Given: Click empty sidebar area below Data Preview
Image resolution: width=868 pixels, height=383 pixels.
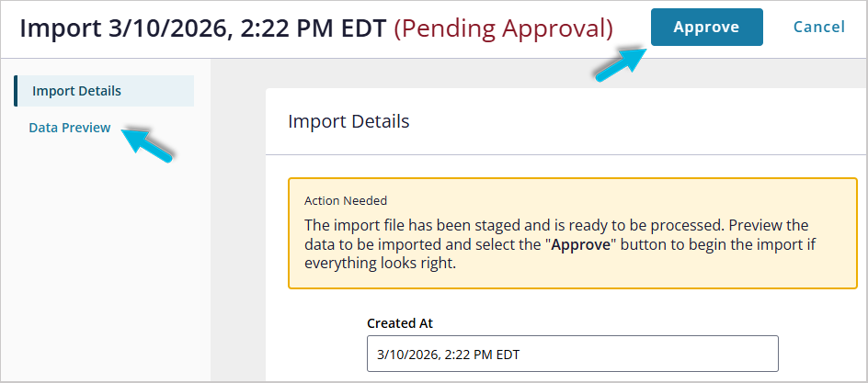Looking at the screenshot, I should pyautogui.click(x=101, y=266).
